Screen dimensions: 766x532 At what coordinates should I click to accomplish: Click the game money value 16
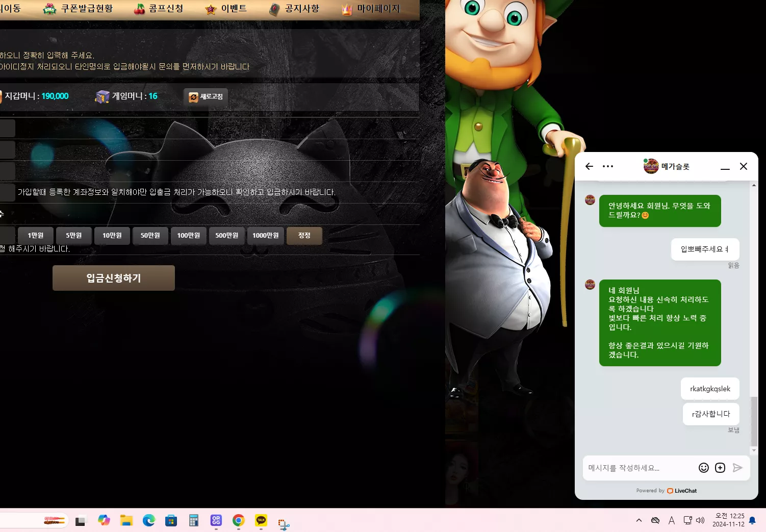153,96
